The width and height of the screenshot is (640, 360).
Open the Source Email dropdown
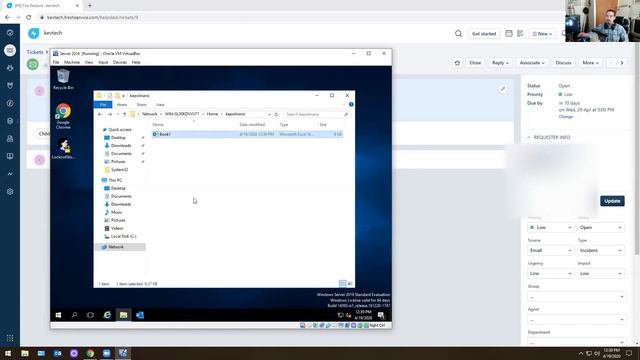[x=551, y=250]
